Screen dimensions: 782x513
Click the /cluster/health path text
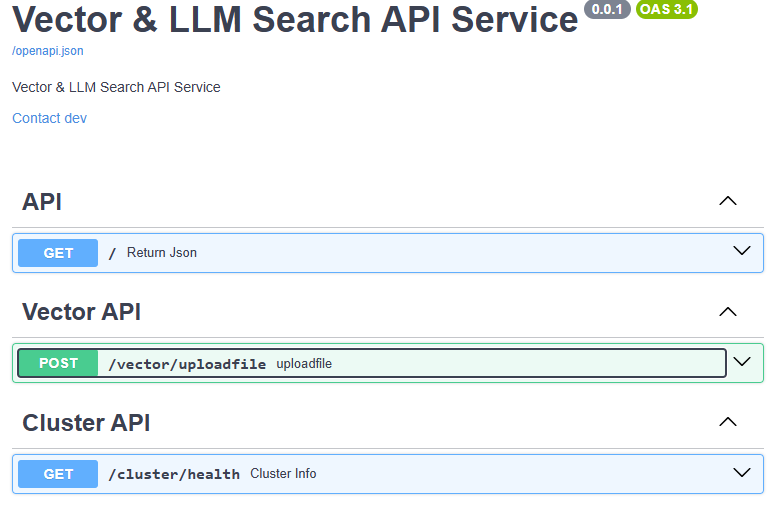click(174, 474)
